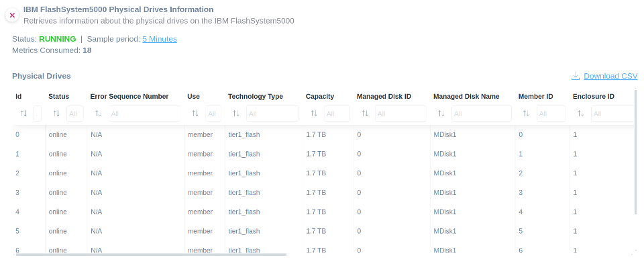The height and width of the screenshot is (266, 644).
Task: Open the 5 Minutes sample period link
Action: tap(160, 39)
